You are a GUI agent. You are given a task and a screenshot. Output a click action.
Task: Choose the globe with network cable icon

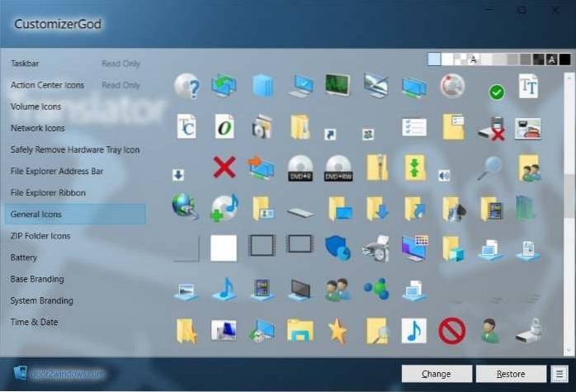[185, 206]
